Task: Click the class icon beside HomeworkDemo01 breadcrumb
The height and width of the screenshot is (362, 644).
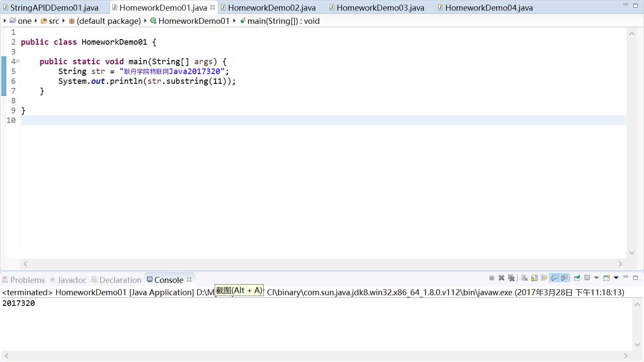Action: pos(153,20)
